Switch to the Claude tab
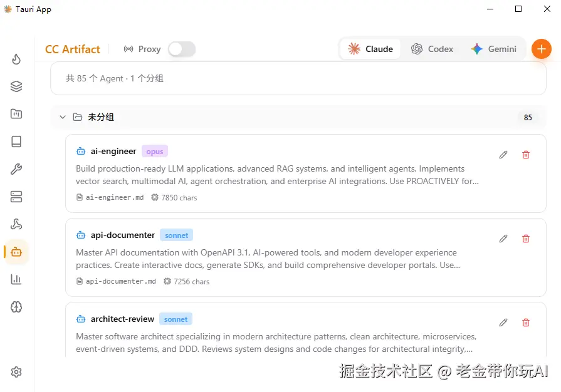 point(370,49)
